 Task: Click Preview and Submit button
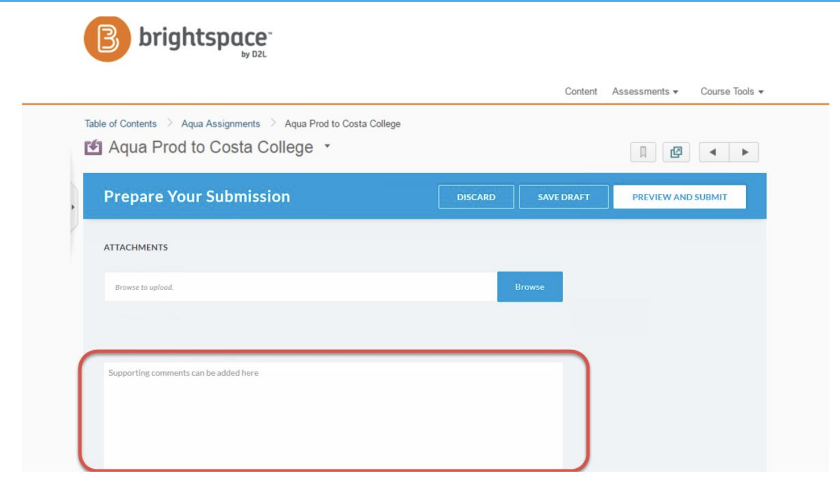coord(680,197)
